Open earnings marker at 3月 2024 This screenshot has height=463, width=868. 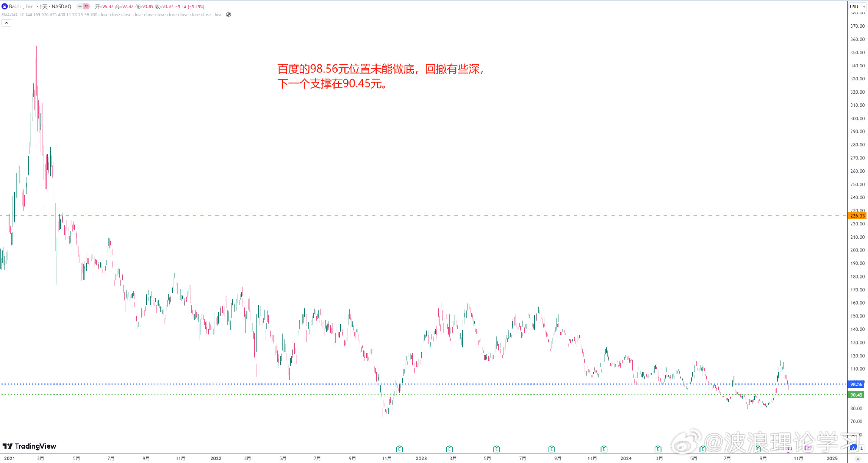[658, 449]
